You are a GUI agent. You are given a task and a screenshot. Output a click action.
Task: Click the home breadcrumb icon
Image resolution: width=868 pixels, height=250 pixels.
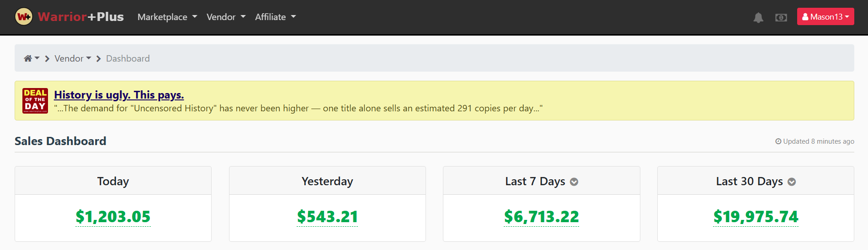28,58
